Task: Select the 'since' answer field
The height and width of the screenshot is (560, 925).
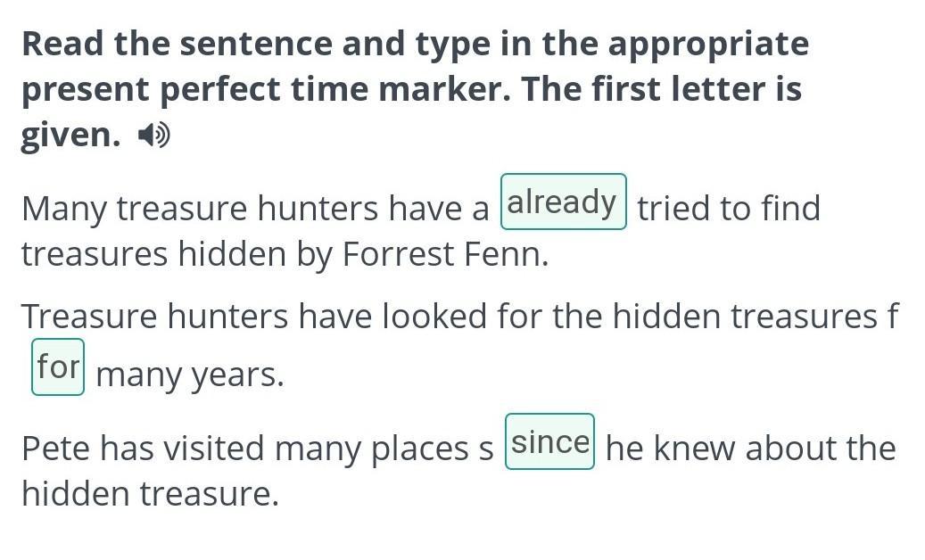Action: pos(549,441)
